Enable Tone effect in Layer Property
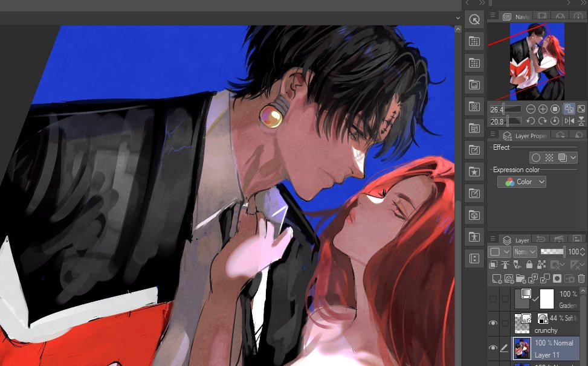Image resolution: width=588 pixels, height=366 pixels. (549, 158)
